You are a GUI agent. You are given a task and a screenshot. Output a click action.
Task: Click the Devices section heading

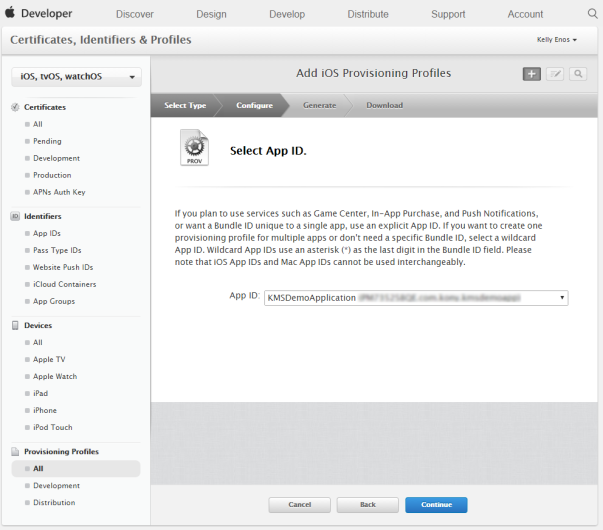pos(38,325)
